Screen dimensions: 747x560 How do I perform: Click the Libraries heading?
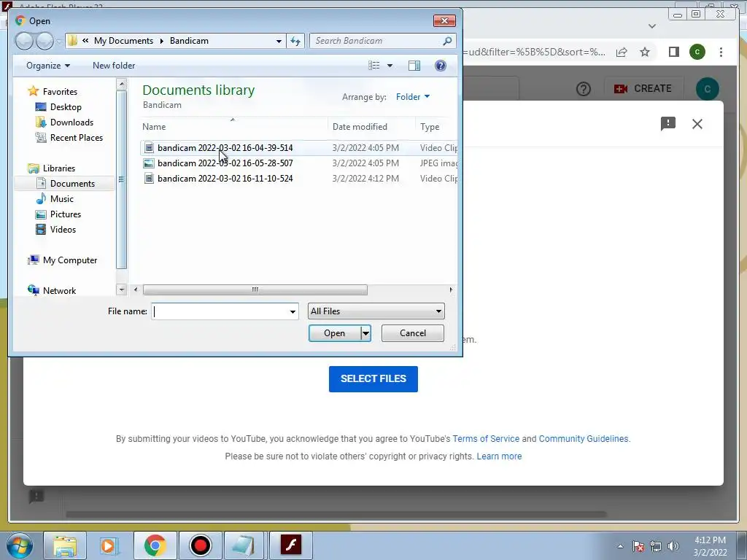coord(58,168)
